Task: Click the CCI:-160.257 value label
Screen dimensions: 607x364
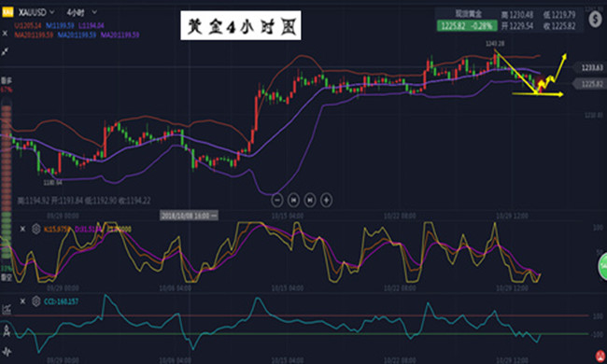Action: coord(61,301)
